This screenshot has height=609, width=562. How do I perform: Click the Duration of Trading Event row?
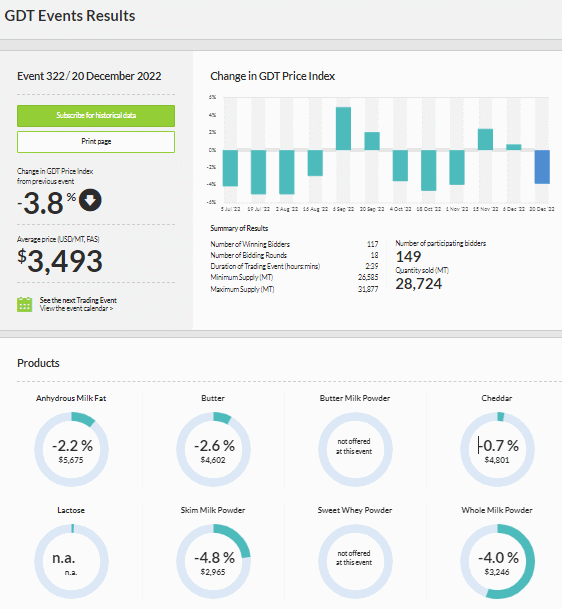[x=294, y=266]
